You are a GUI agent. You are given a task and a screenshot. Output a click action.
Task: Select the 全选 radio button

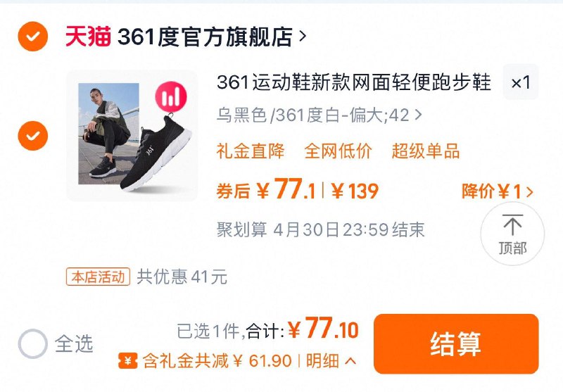tap(32, 343)
